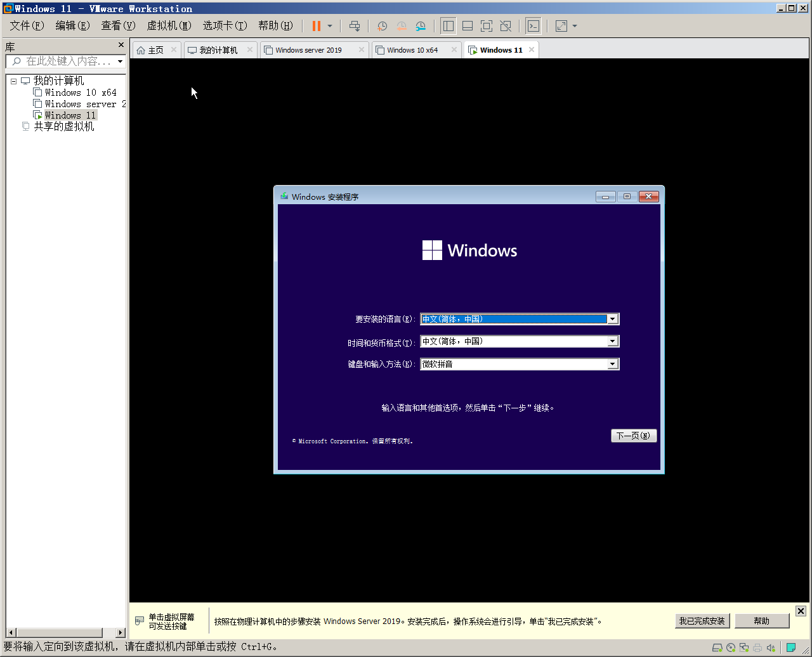
Task: Close the 主页 tab
Action: click(174, 49)
